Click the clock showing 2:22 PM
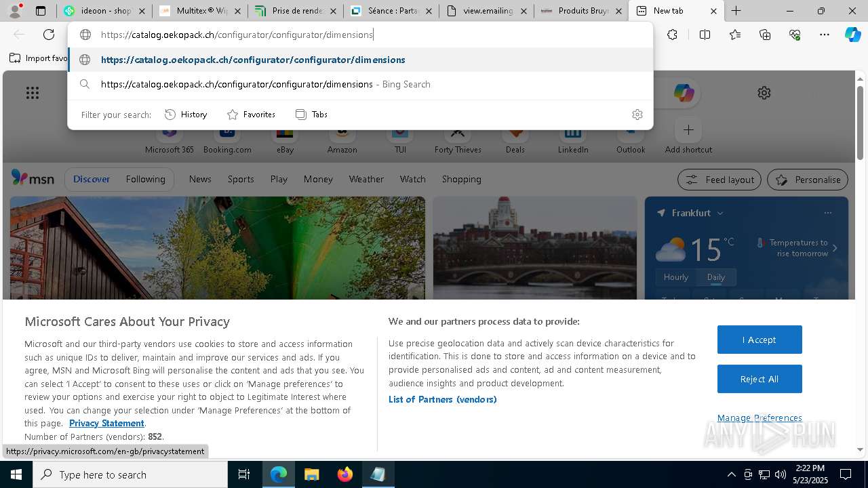 tap(810, 474)
